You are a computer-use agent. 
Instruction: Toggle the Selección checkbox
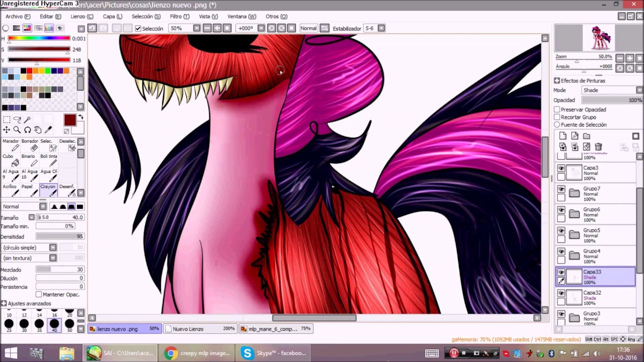click(x=138, y=29)
